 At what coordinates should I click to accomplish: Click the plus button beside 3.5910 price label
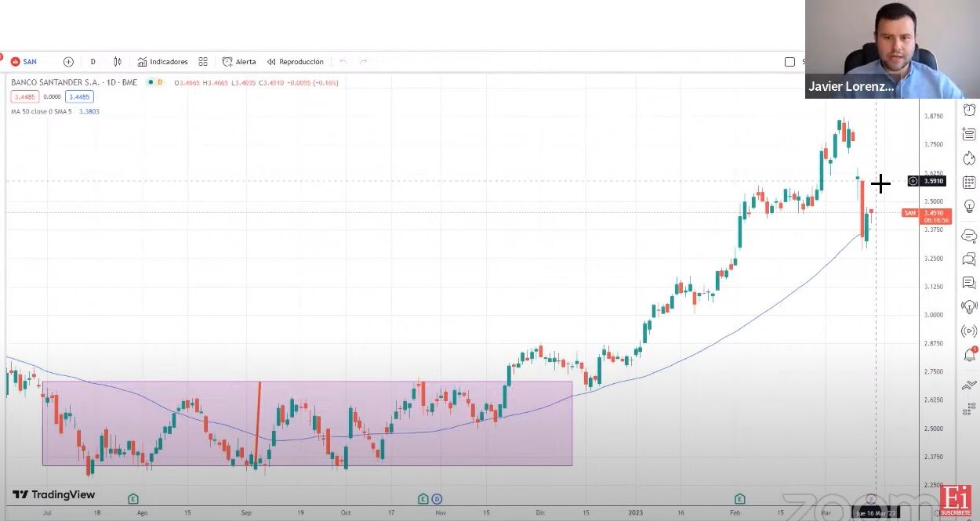coord(913,181)
